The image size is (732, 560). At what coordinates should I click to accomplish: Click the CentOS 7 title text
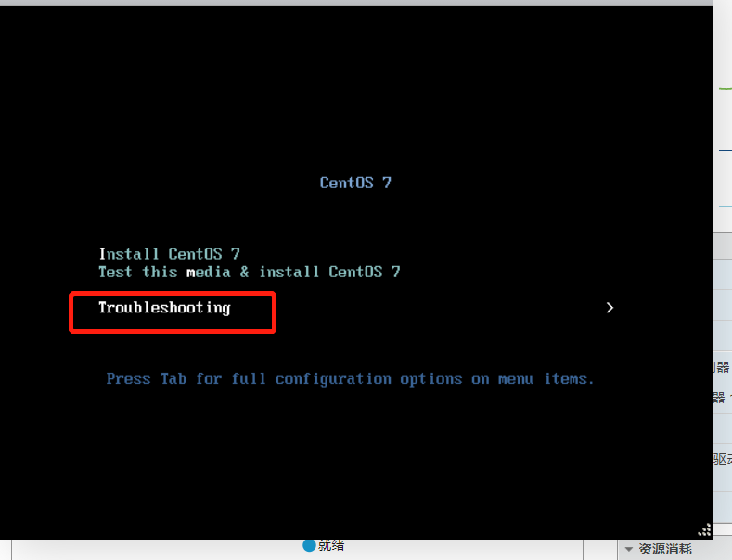(355, 183)
